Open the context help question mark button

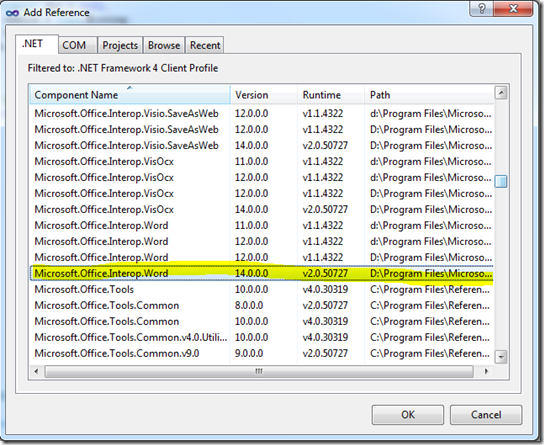coord(481,8)
